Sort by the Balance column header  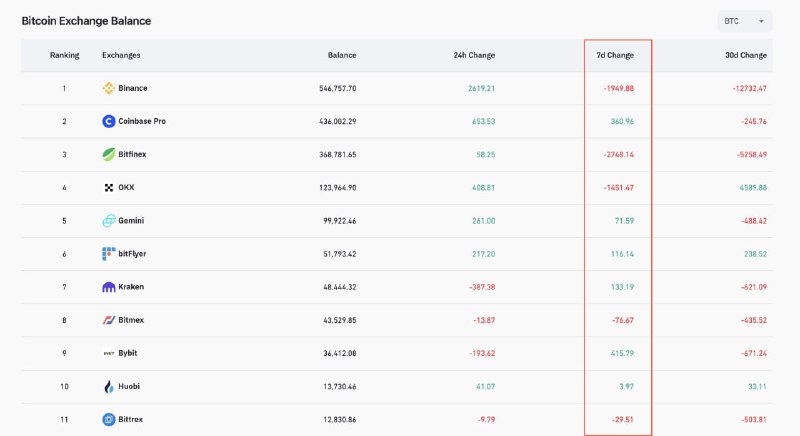click(x=342, y=55)
